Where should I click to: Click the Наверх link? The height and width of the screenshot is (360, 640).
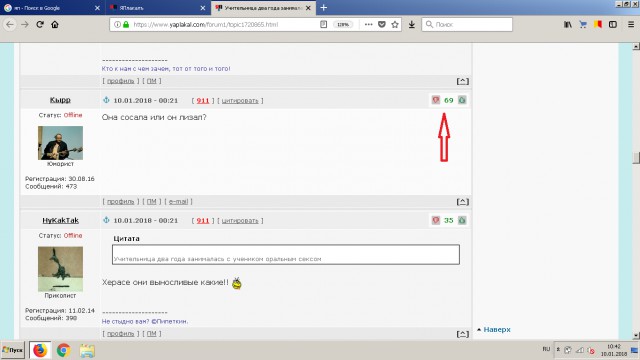click(x=497, y=329)
